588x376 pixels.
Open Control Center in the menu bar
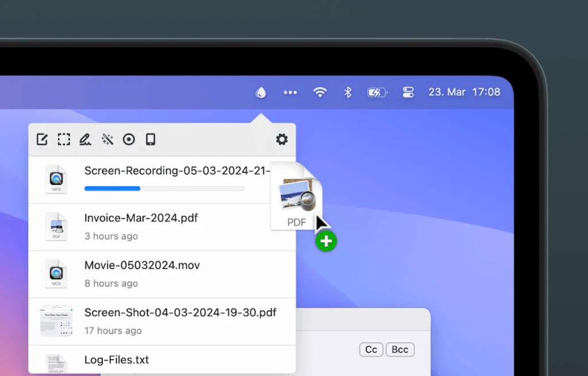click(x=408, y=92)
